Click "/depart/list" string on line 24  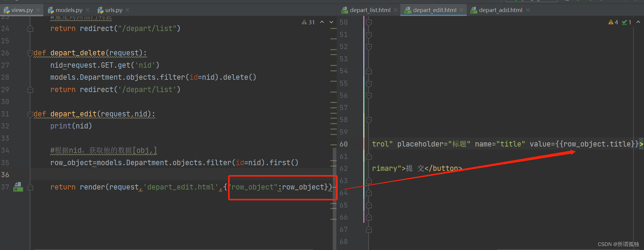coord(147,29)
